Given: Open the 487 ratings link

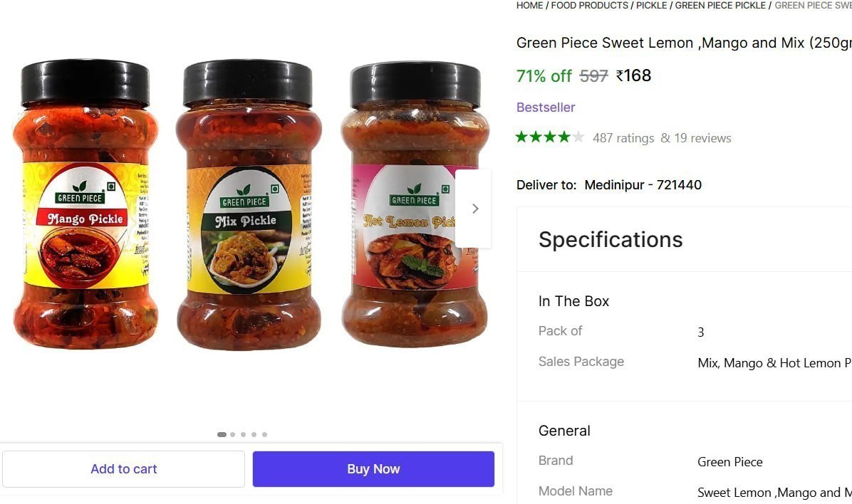Looking at the screenshot, I should [623, 137].
